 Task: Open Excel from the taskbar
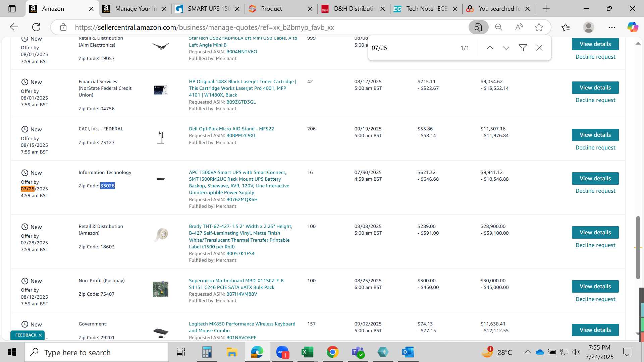[307, 352]
